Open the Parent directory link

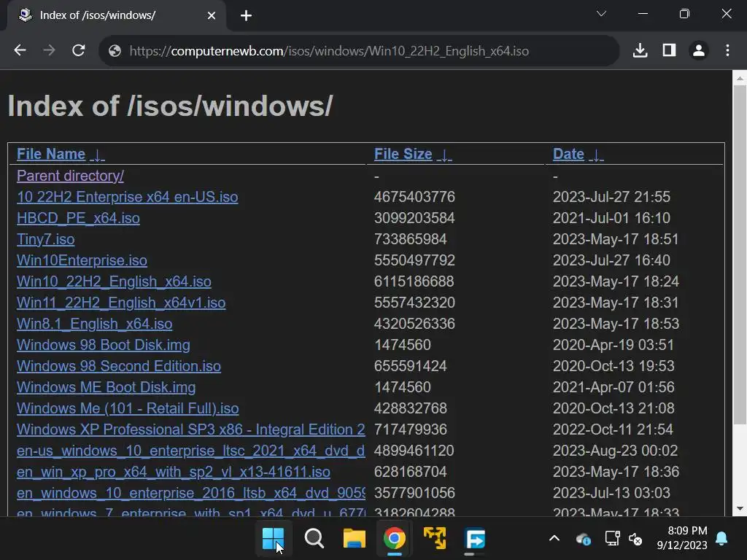pyautogui.click(x=70, y=176)
